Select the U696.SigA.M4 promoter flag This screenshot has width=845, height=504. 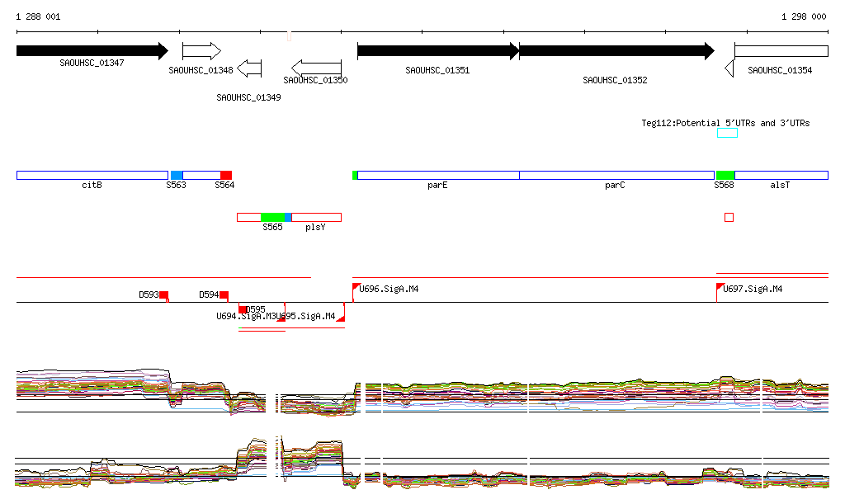click(x=356, y=287)
